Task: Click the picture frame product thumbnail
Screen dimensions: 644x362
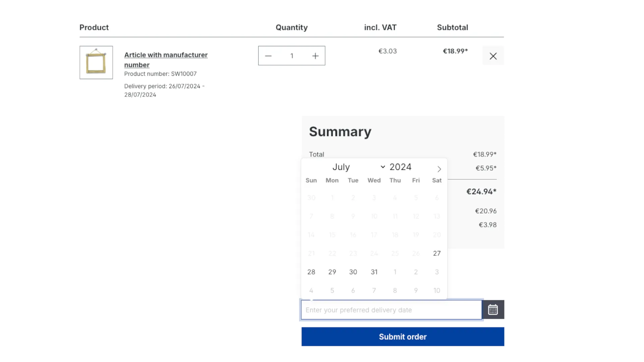Action: pos(96,62)
